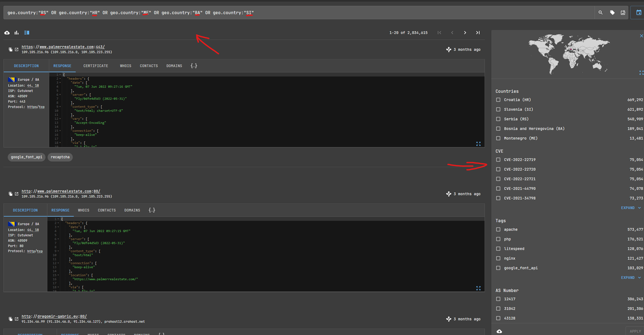The image size is (644, 335).
Task: Click the timestamp icon beside dragomir-gabric.eu result
Action: click(448, 319)
